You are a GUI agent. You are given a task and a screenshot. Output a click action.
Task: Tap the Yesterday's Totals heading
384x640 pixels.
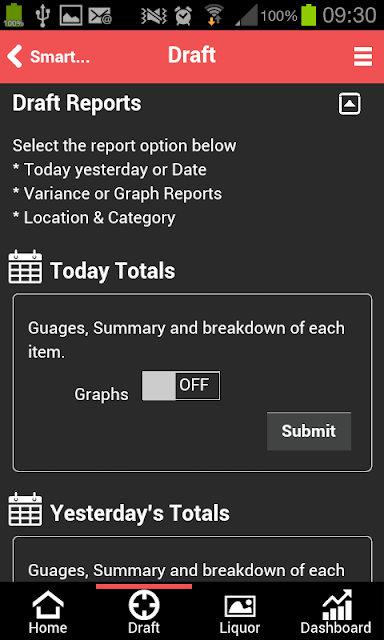click(140, 513)
